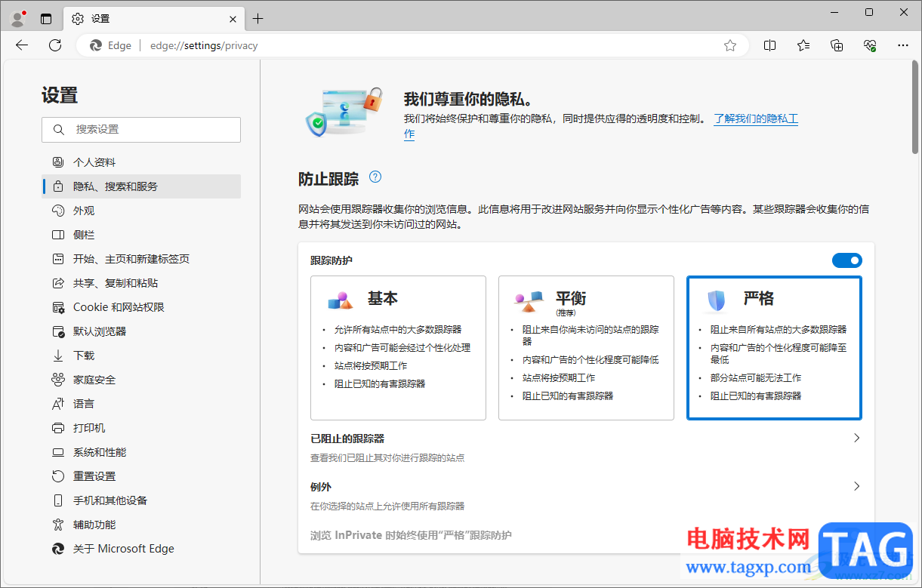
Task: Click the help icon beside 防止跟踪
Action: pos(375,177)
